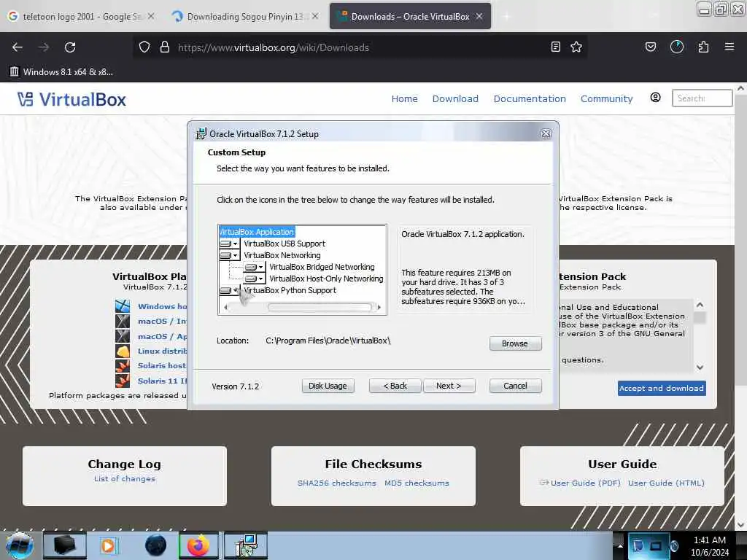
Task: Open the VirtualBox USB Support feature dropdown
Action: tap(229, 244)
